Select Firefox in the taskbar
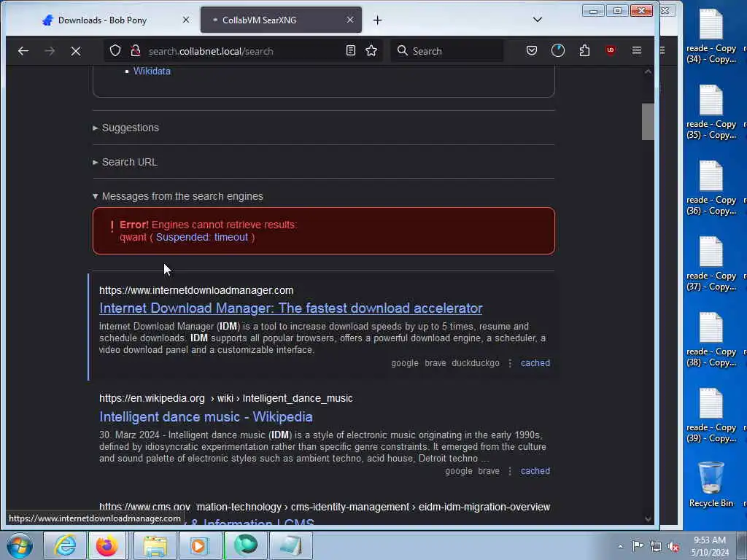Viewport: 747px width, 560px height. (x=107, y=545)
